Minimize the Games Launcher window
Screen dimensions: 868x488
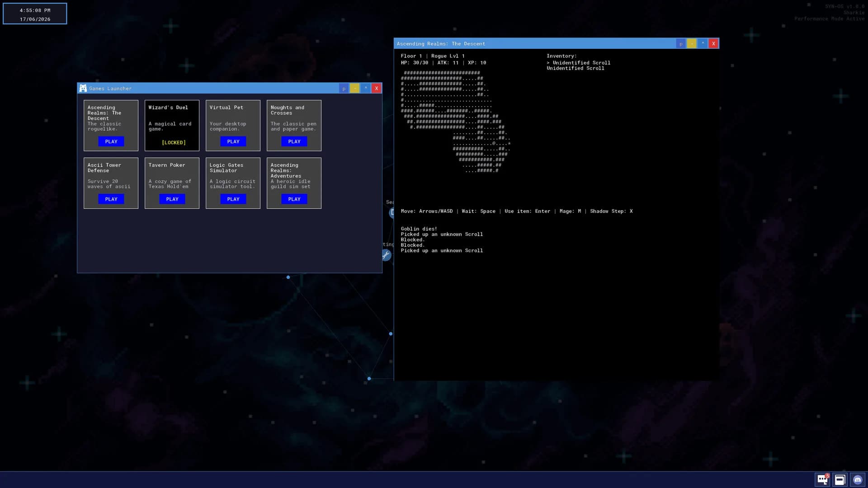[x=355, y=88]
